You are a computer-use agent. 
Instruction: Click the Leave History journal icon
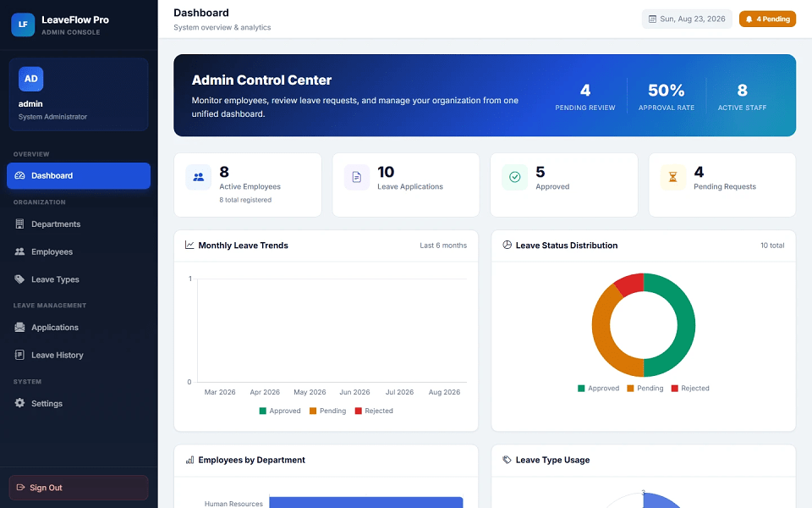click(19, 355)
